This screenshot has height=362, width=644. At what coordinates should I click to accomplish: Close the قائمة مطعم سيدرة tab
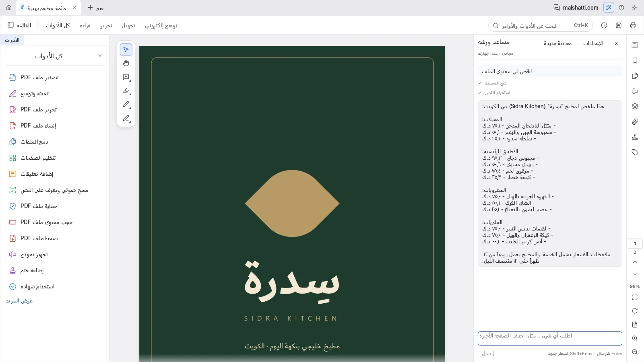point(74,8)
